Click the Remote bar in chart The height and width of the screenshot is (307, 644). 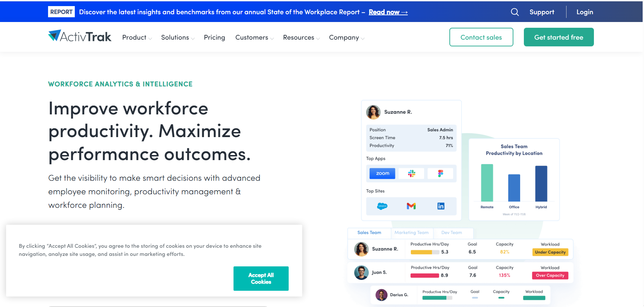487,183
